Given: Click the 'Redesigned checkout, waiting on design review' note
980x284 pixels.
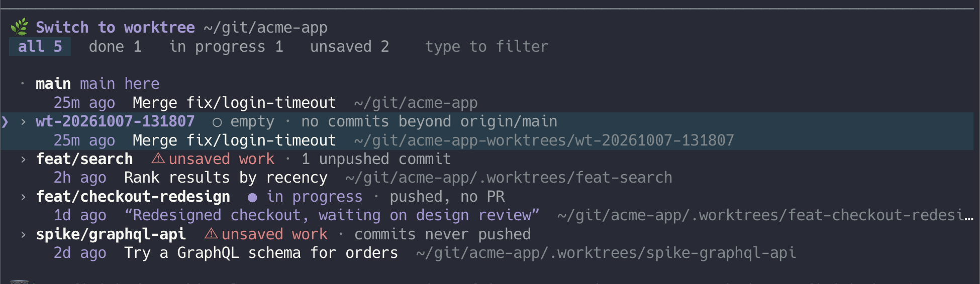Looking at the screenshot, I should [332, 215].
